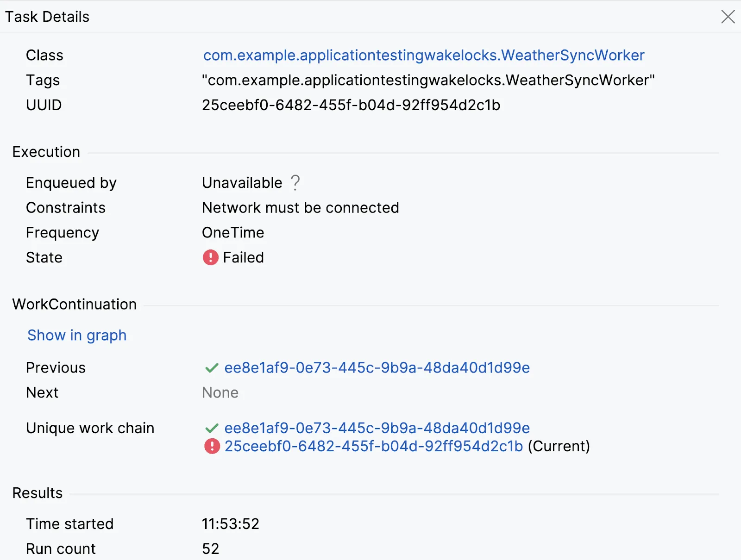Click the Results section header
This screenshot has width=741, height=560.
tap(38, 493)
